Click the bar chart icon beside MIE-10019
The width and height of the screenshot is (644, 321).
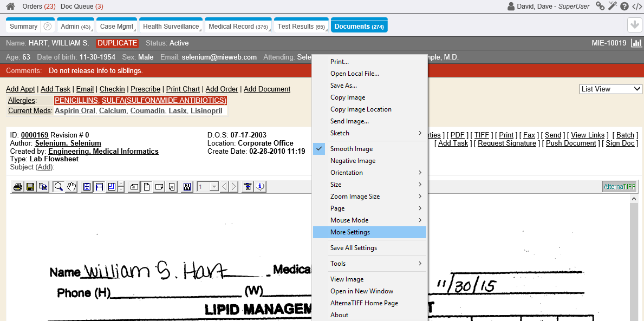coord(636,43)
